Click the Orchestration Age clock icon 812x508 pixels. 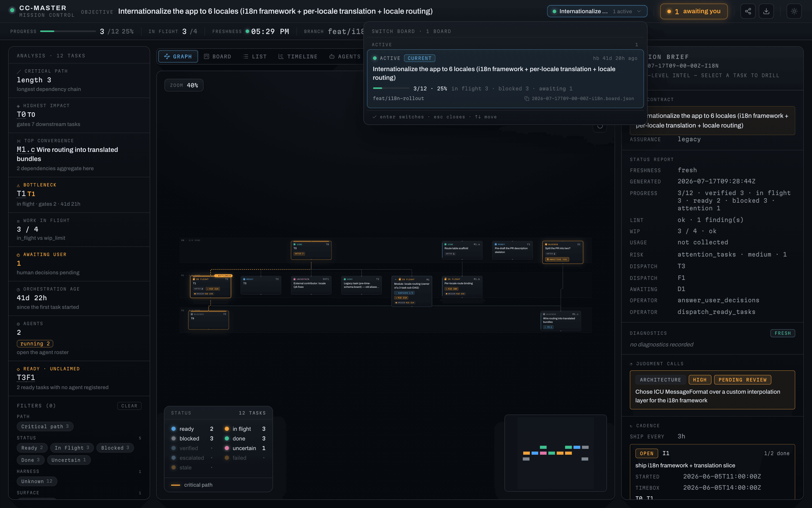tap(19, 290)
